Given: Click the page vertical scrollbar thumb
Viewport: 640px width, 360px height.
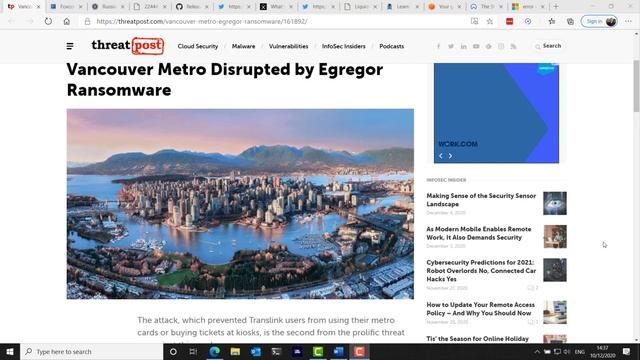Looking at the screenshot, I should [636, 86].
